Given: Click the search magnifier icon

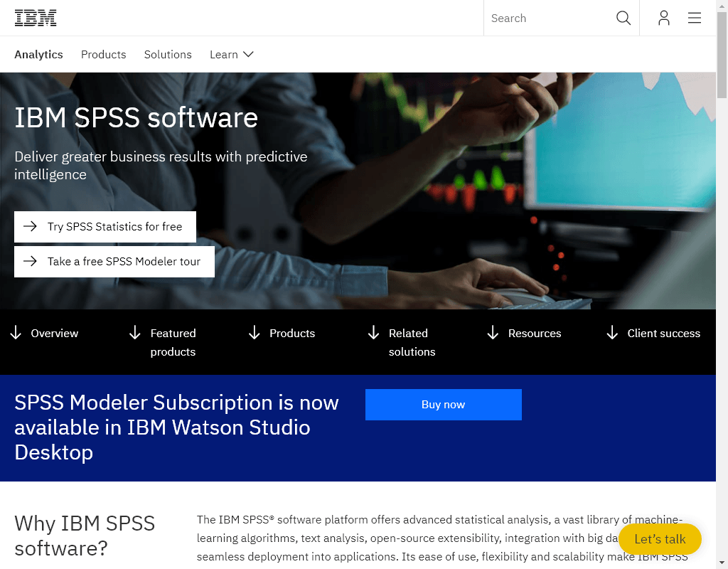Looking at the screenshot, I should click(623, 18).
